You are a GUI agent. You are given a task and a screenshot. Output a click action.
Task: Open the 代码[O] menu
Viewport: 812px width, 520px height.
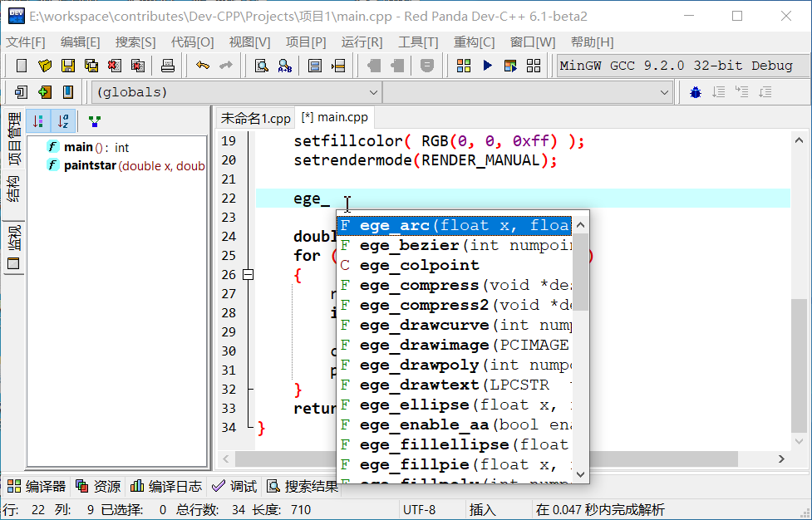tap(193, 42)
